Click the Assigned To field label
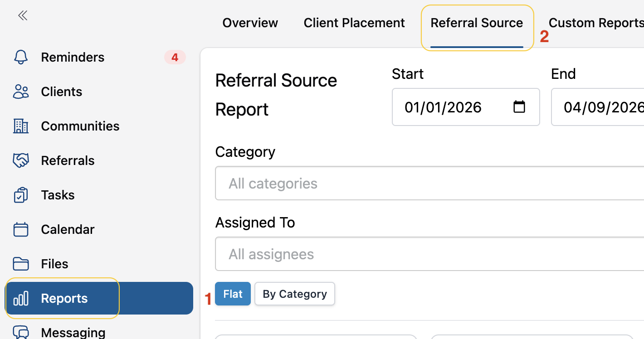This screenshot has height=339, width=644. 255,223
